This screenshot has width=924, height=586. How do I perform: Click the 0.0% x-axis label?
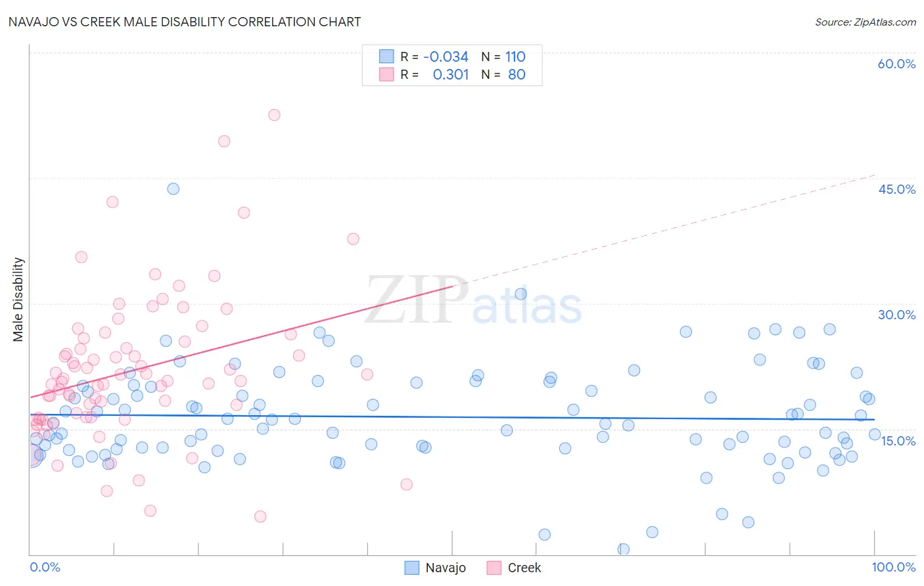(45, 567)
